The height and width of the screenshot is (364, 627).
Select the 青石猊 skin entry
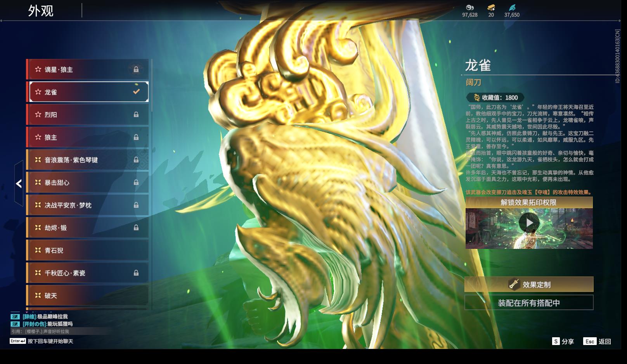pyautogui.click(x=87, y=250)
